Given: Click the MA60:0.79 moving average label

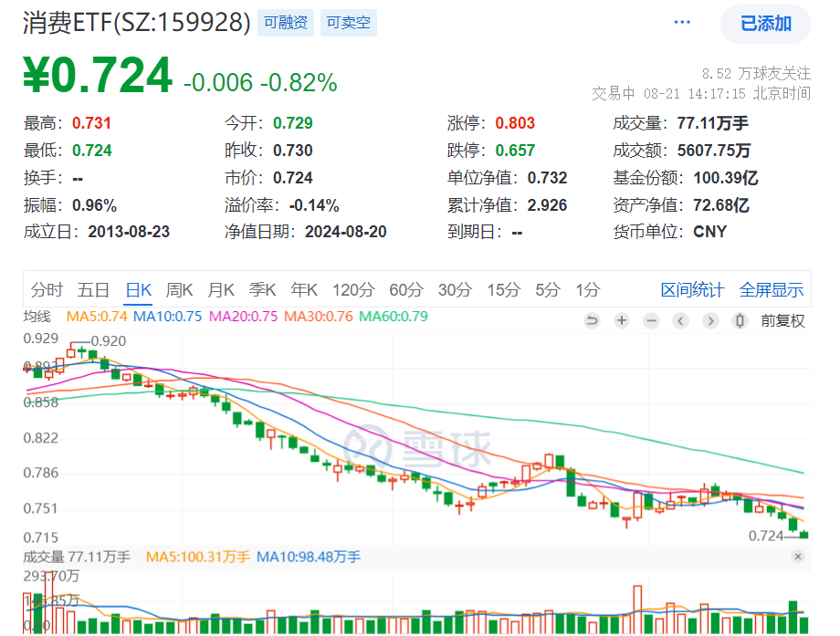Looking at the screenshot, I should (394, 317).
